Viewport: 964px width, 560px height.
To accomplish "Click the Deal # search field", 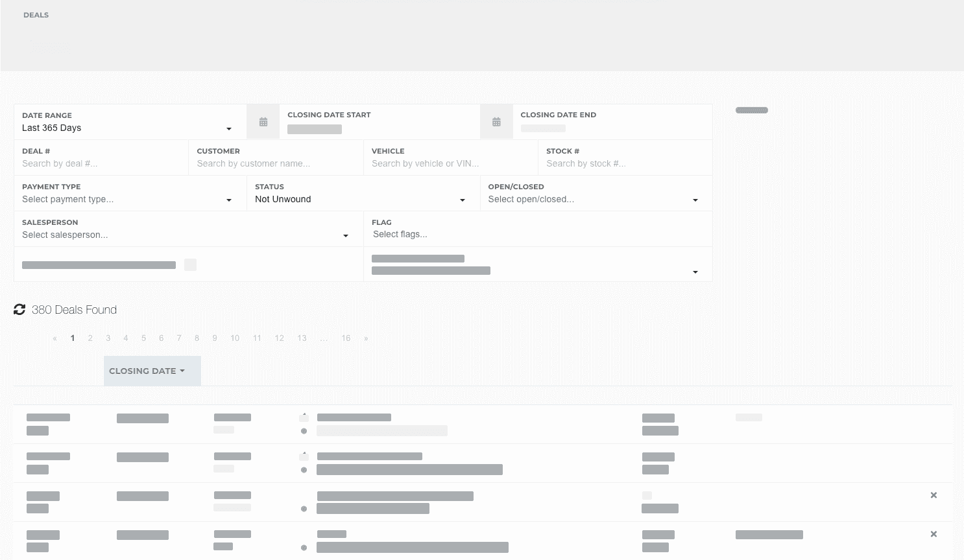I will pyautogui.click(x=101, y=164).
